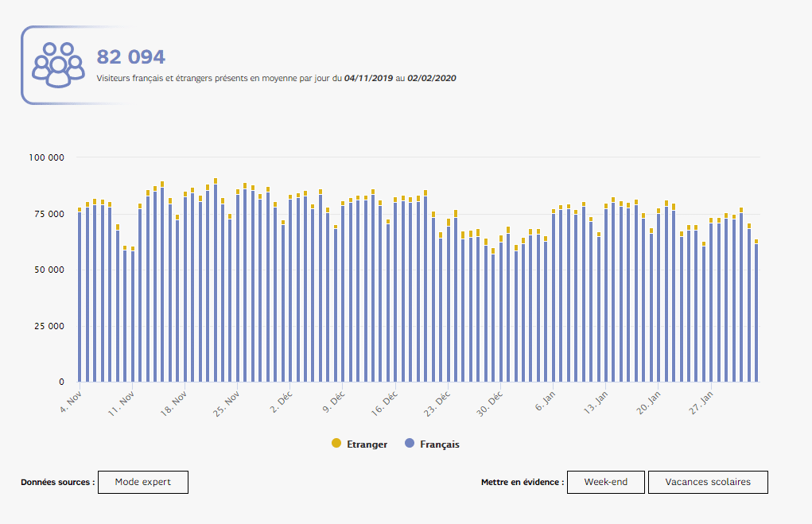Image resolution: width=812 pixels, height=524 pixels.
Task: Open Mode expert data sources
Action: (143, 483)
